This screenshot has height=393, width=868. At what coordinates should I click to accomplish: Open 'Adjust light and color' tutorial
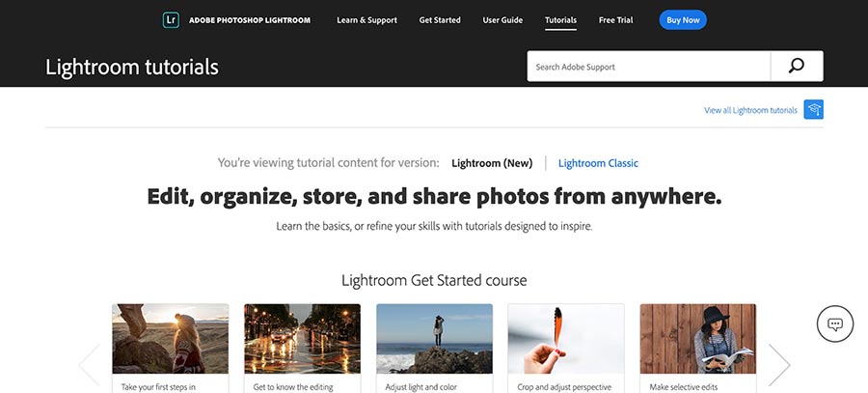pyautogui.click(x=421, y=387)
